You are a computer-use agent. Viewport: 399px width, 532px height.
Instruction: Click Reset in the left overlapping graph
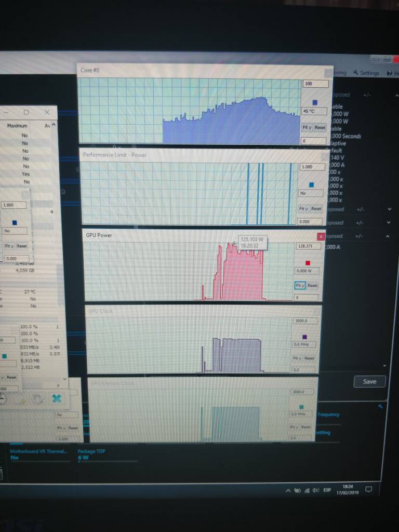[x=22, y=246]
